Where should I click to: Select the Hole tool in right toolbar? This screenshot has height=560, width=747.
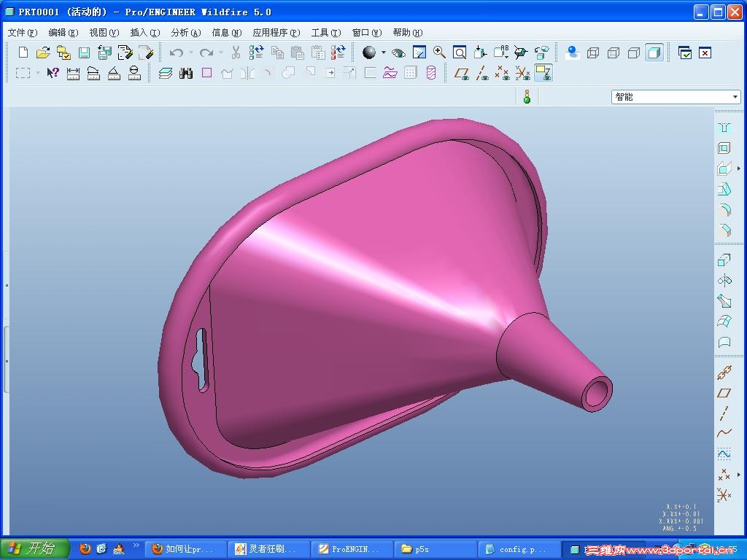(724, 128)
